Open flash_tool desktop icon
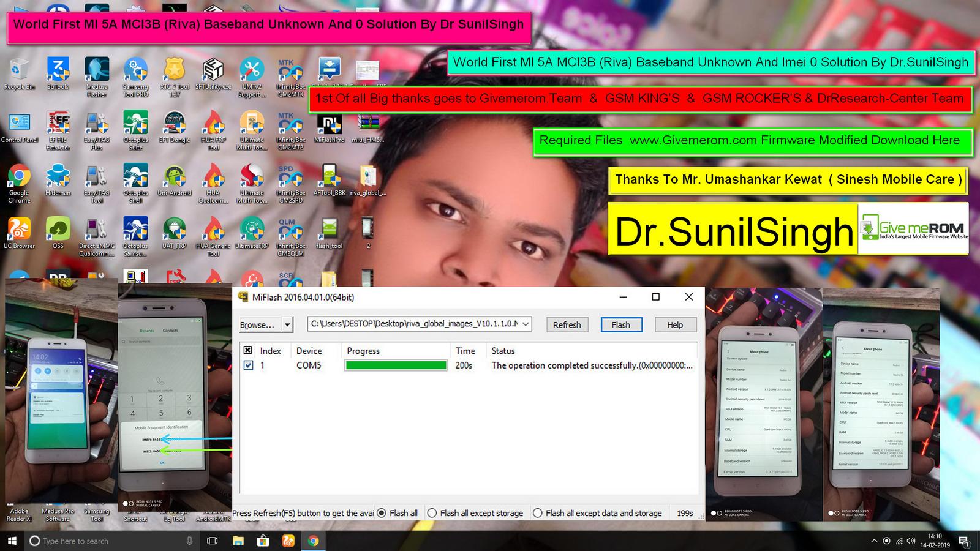This screenshot has width=980, height=551. coord(330,233)
